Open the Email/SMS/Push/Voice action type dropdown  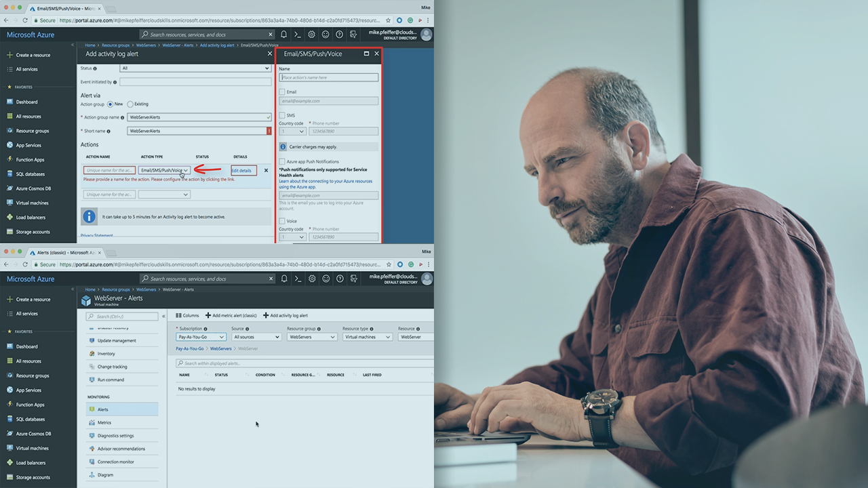[x=164, y=170]
